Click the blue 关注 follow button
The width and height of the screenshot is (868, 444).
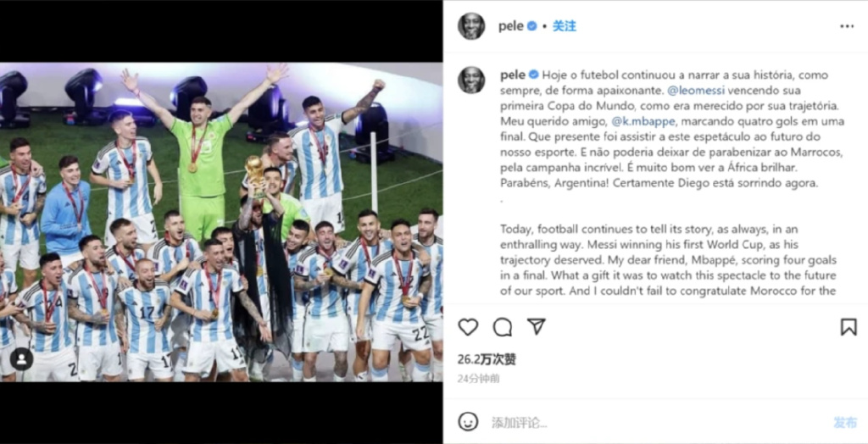564,26
